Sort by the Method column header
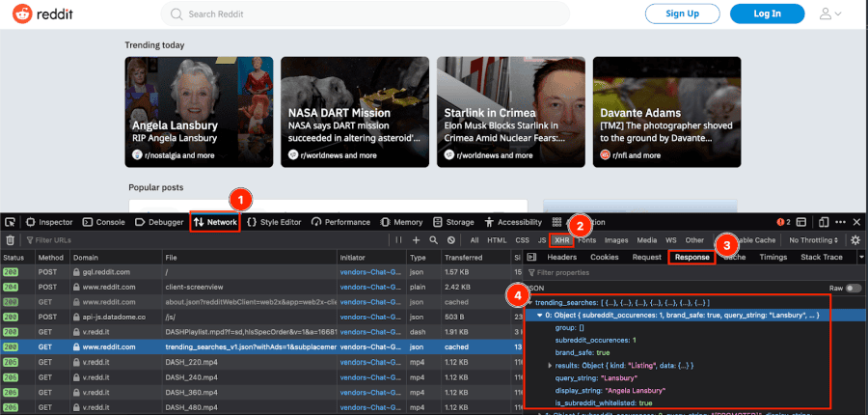The image size is (868, 415). [51, 258]
